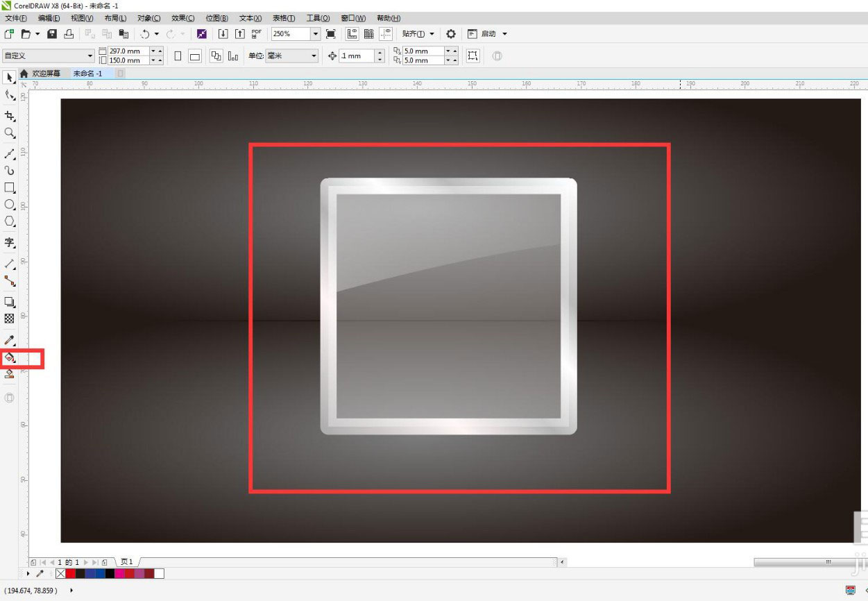Switch page to landscape orientation
This screenshot has width=868, height=601.
coord(195,56)
